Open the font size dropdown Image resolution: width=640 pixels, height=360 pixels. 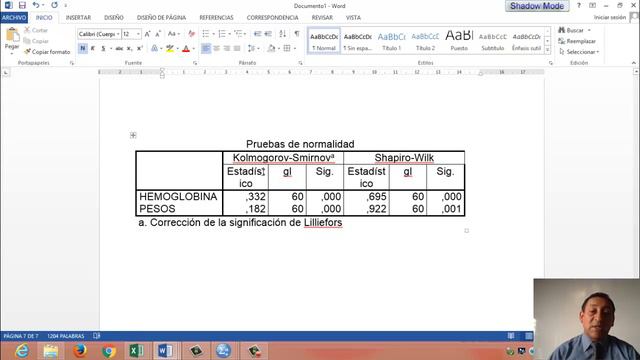coord(138,34)
